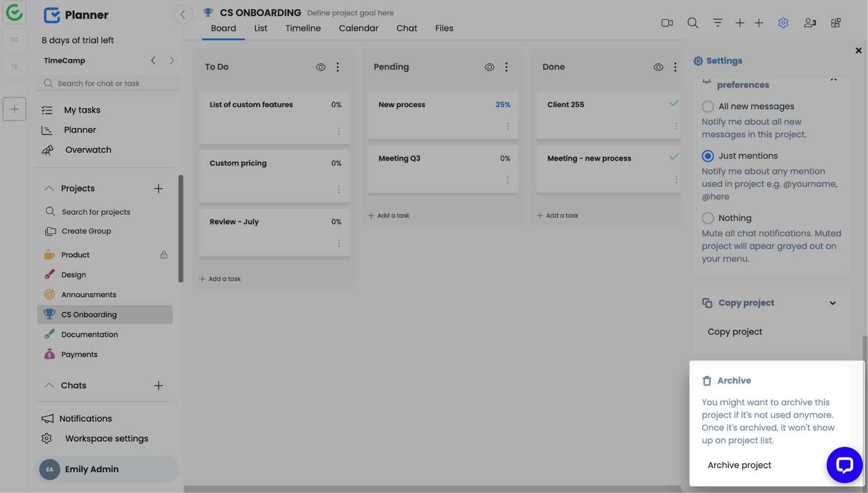Switch to the Timeline tab

pos(303,28)
